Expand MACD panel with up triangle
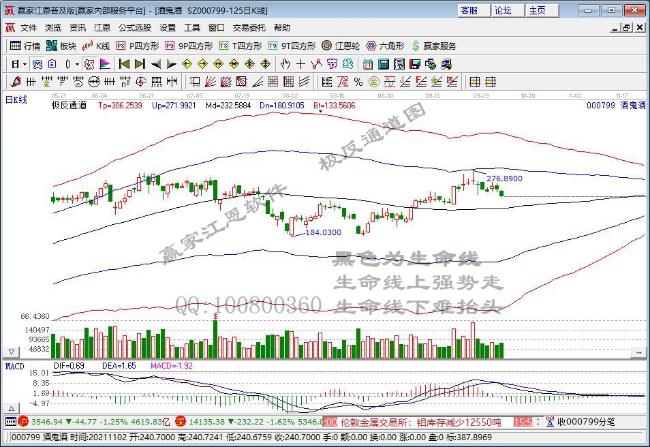 pyautogui.click(x=12, y=408)
